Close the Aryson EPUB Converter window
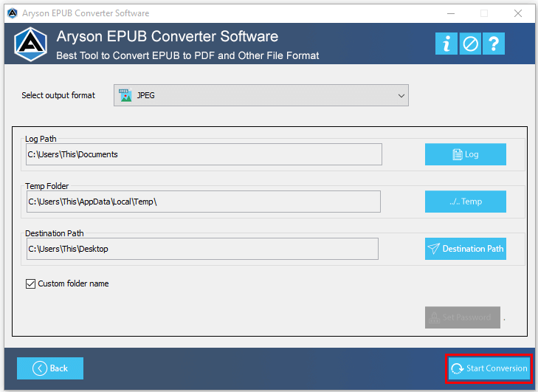This screenshot has width=538, height=392. click(518, 13)
